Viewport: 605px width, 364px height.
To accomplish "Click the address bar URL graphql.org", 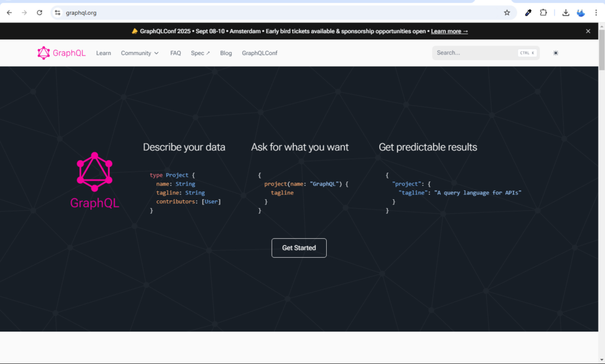I will (81, 13).
